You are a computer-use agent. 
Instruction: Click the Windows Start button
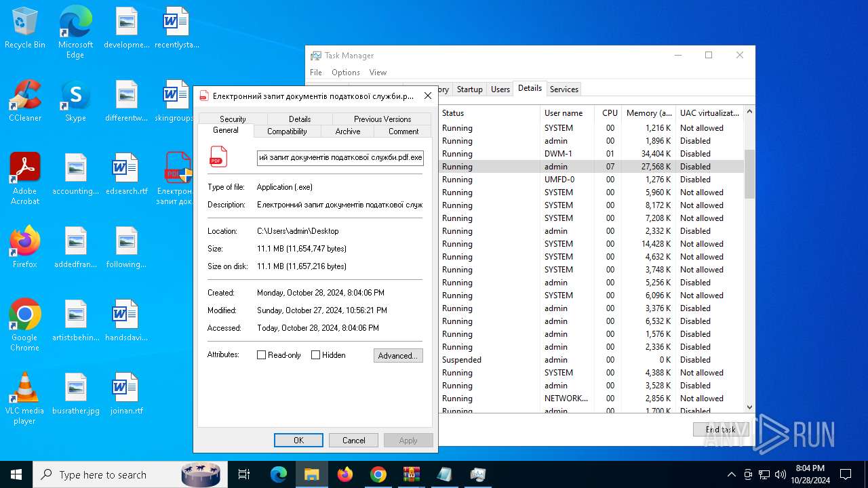tap(16, 474)
